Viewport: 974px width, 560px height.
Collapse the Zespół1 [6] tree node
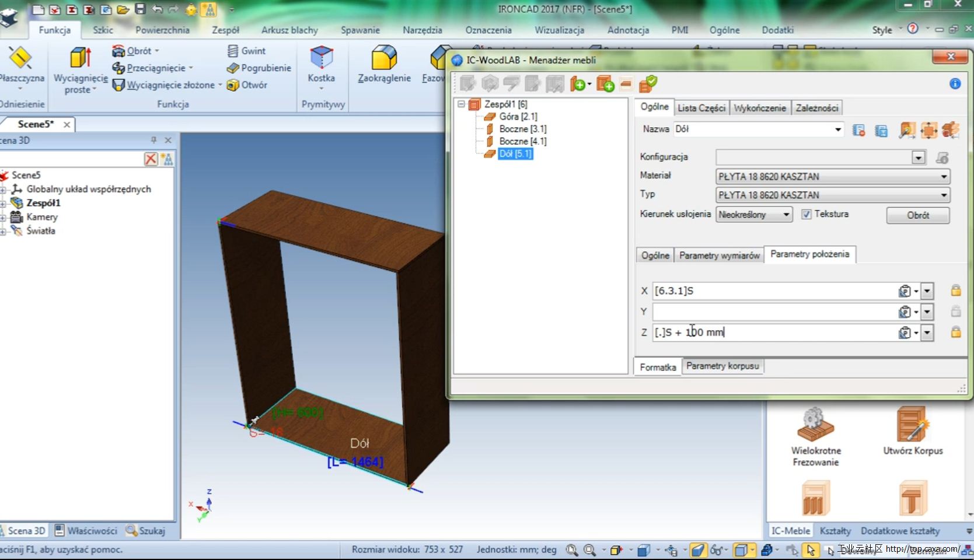(x=461, y=104)
